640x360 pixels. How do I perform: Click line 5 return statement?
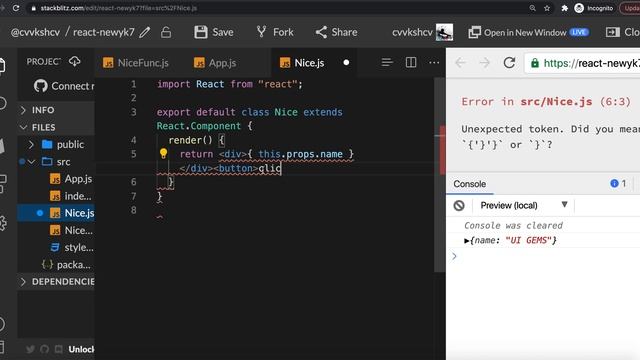click(x=266, y=154)
